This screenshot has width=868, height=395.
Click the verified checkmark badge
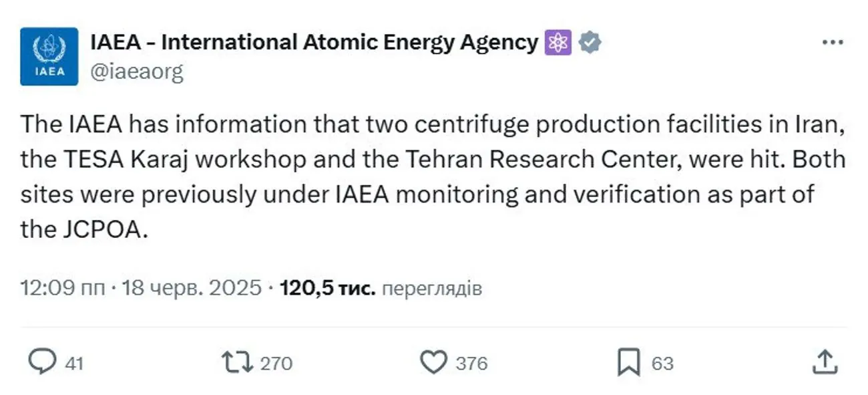pos(589,43)
